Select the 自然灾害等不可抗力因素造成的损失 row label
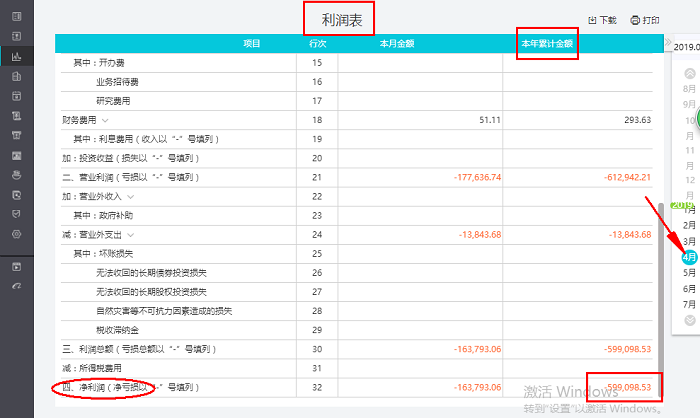The width and height of the screenshot is (700, 418). [164, 311]
